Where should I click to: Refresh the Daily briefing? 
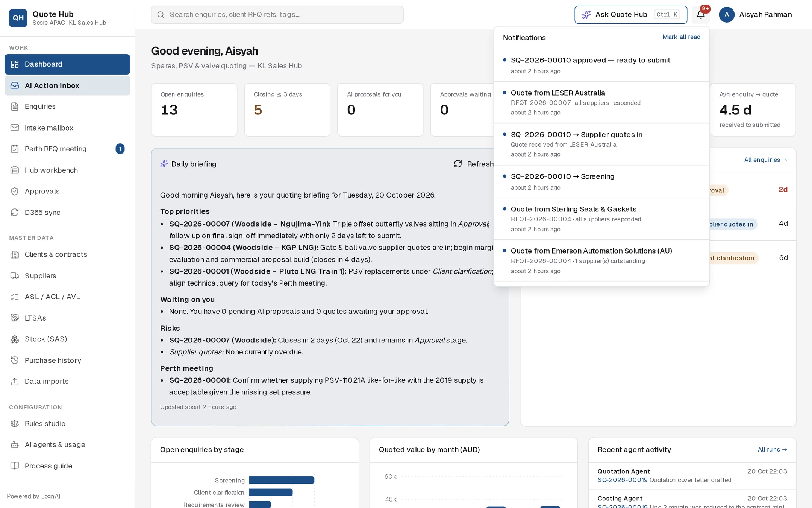(474, 164)
